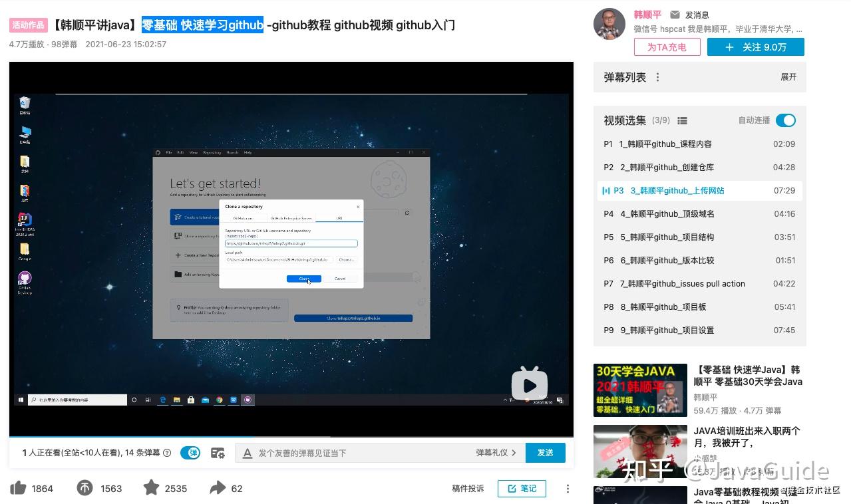851x504 pixels.
Task: Select P1 1_韩顺平github_课程内容
Action: (x=699, y=144)
